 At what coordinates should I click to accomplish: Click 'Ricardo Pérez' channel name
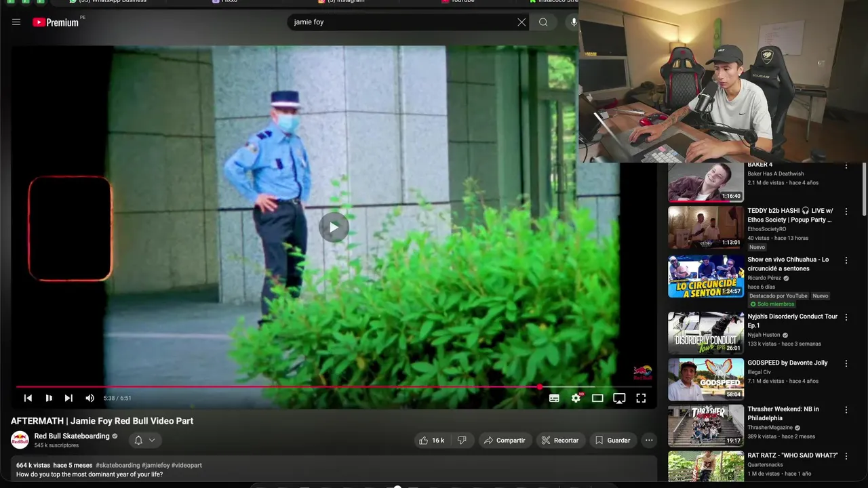click(765, 278)
